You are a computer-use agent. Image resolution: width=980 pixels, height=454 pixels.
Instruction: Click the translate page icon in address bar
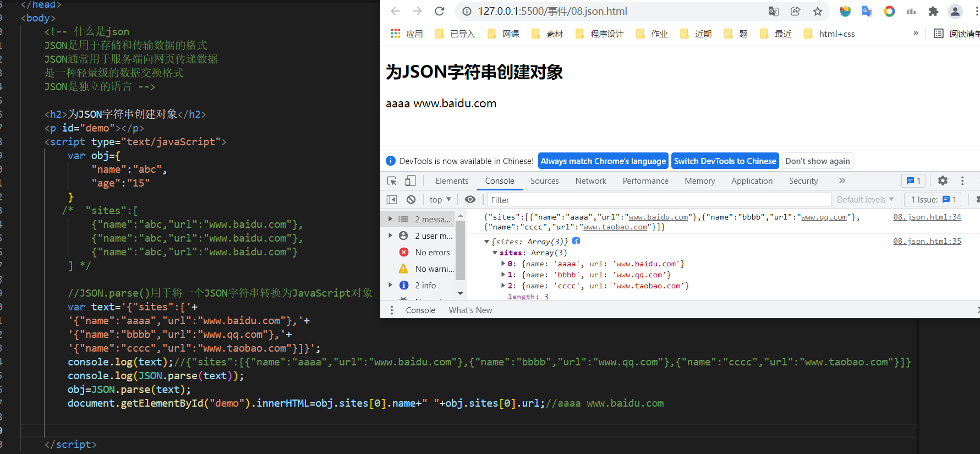click(x=774, y=11)
